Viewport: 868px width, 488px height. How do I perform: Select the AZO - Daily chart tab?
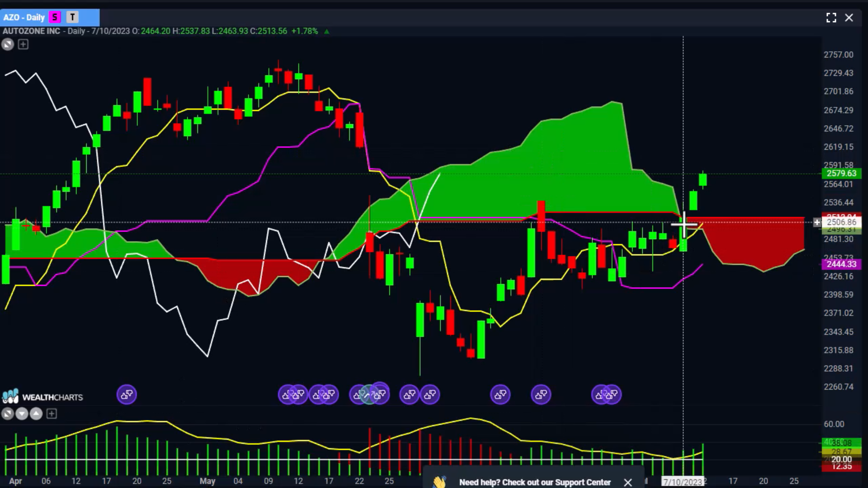[50, 17]
